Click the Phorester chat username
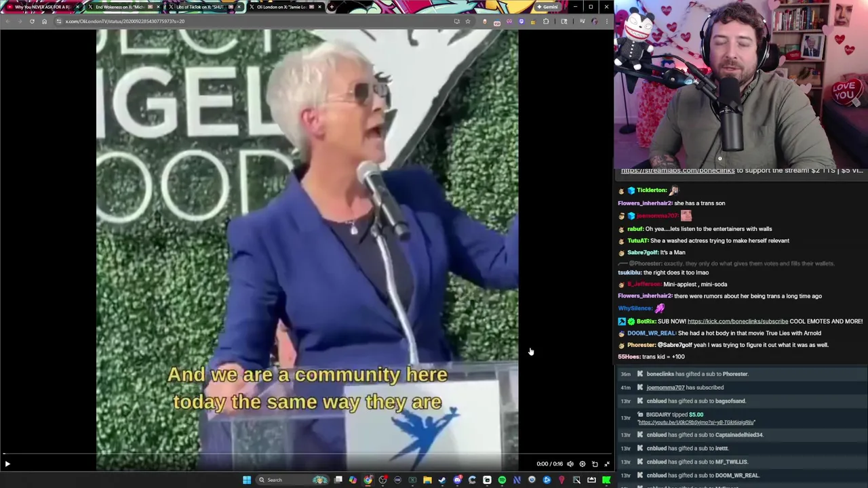This screenshot has width=868, height=488. 642,345
